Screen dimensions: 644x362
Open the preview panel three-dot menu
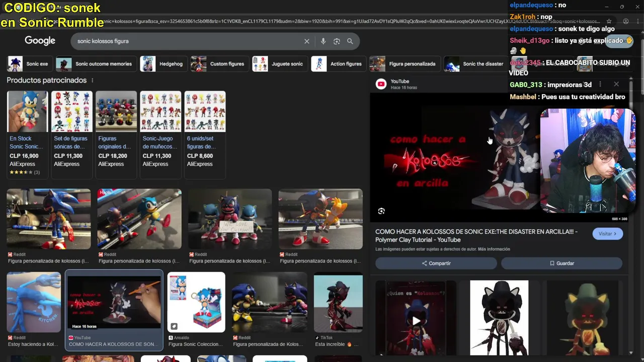tap(600, 84)
